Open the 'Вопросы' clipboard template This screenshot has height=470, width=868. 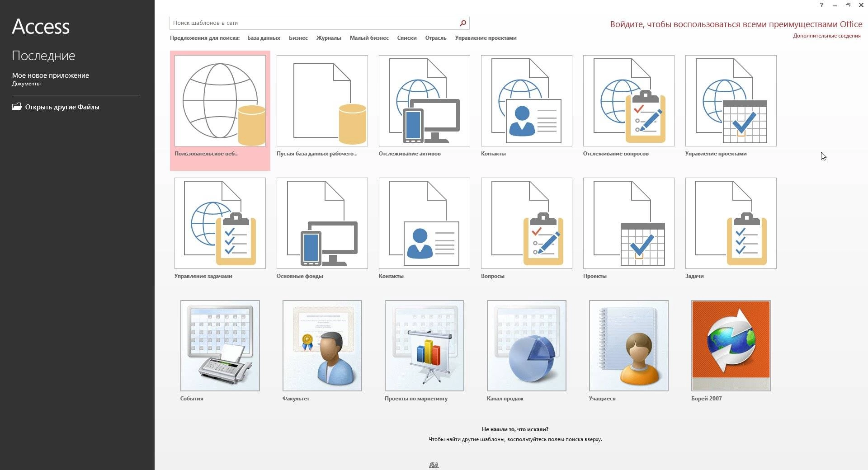pyautogui.click(x=527, y=223)
